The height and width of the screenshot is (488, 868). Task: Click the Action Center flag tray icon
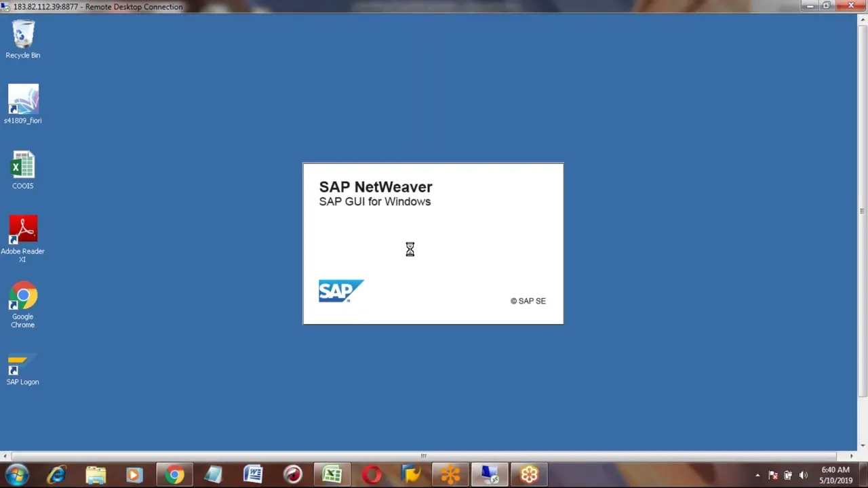click(x=772, y=475)
